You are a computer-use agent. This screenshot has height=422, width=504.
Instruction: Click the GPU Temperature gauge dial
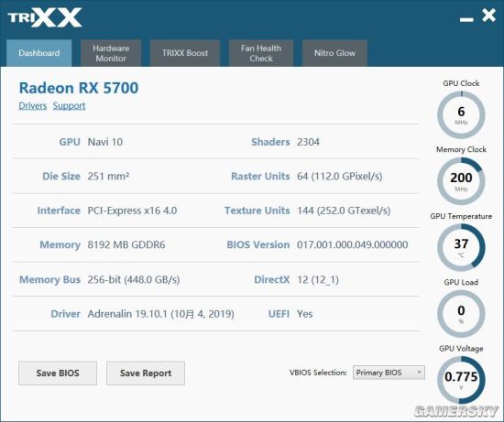(x=461, y=247)
